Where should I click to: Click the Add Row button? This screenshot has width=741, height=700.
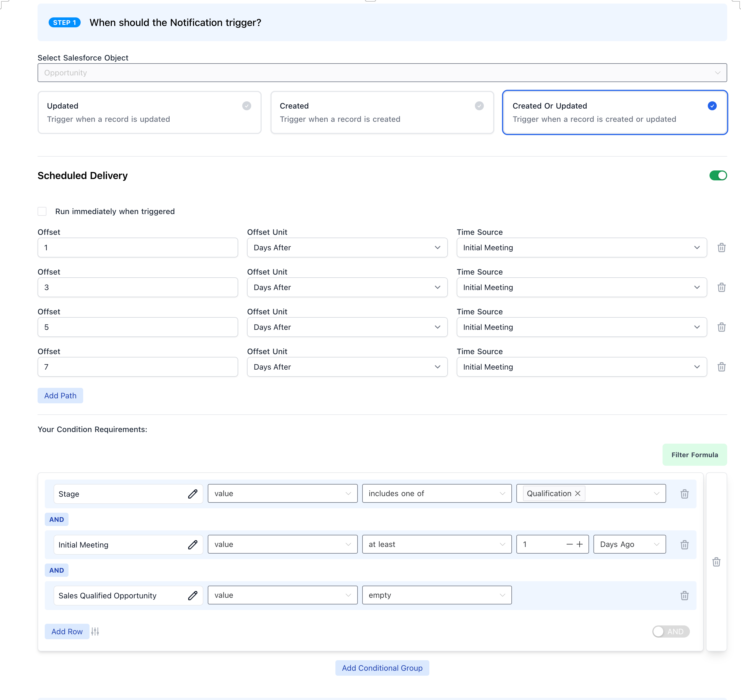pos(67,631)
